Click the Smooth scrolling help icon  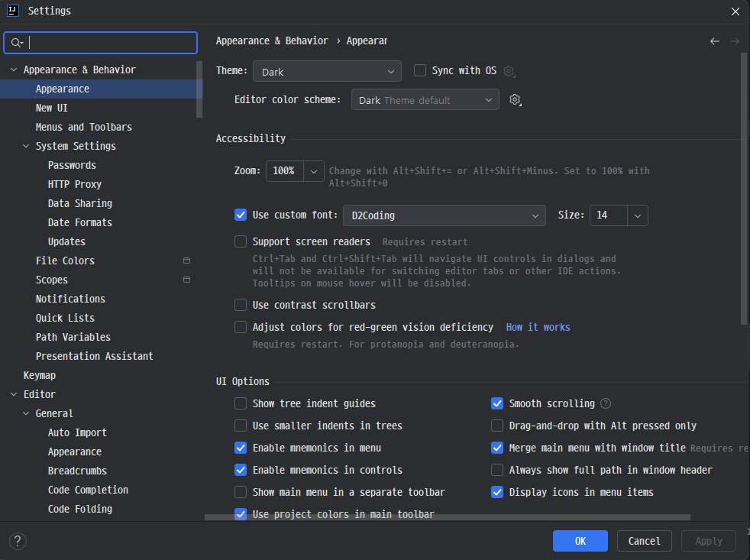click(606, 403)
